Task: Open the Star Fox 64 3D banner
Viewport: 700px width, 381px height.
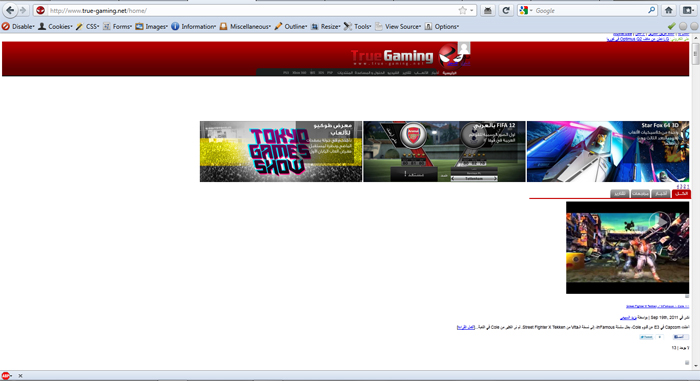Action: 608,151
